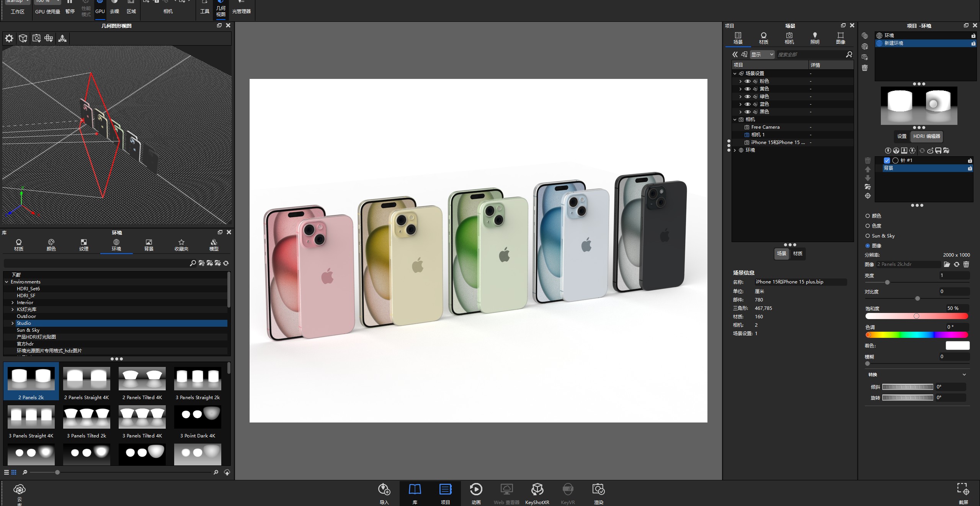The width and height of the screenshot is (980, 506).
Task: Collapse the Environments folder
Action: pos(7,282)
